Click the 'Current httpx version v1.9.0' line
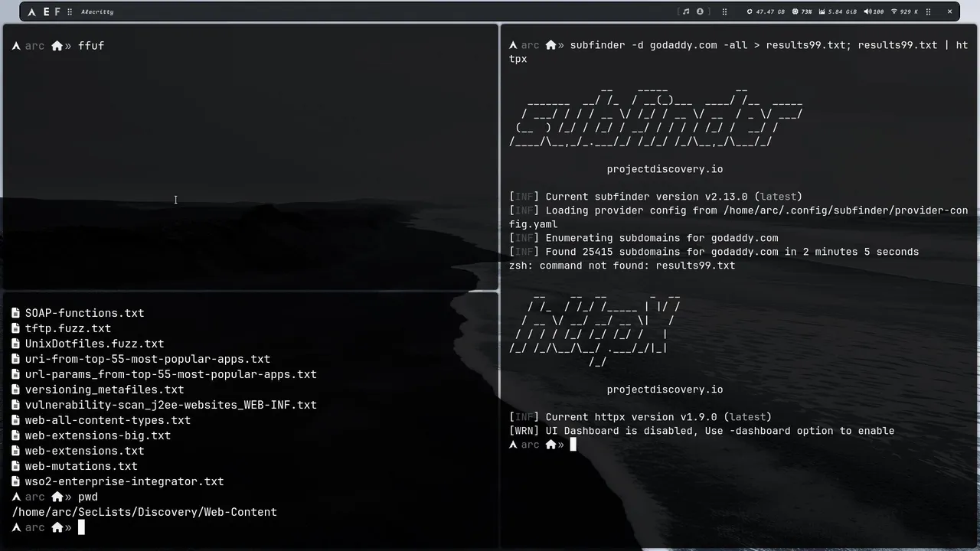980x551 pixels. 640,417
